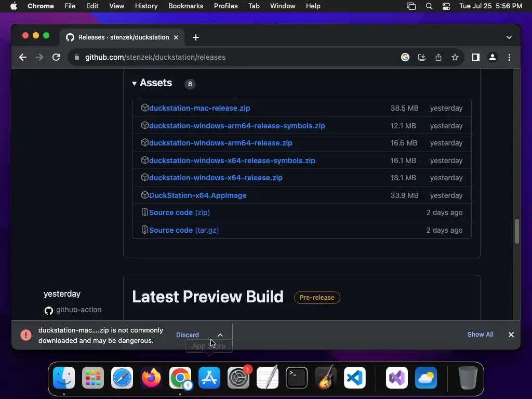Click file-zip icon beside Source code (tar.gz)
532x399 pixels.
pos(145,230)
